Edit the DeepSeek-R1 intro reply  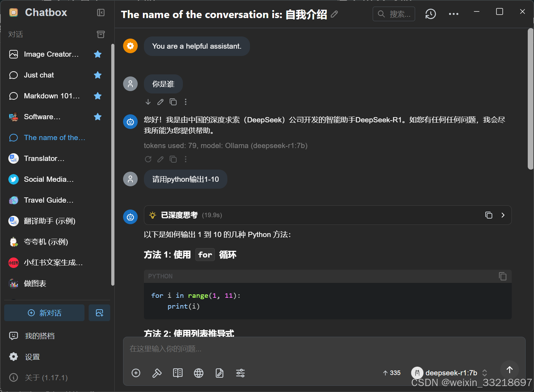[x=160, y=159]
